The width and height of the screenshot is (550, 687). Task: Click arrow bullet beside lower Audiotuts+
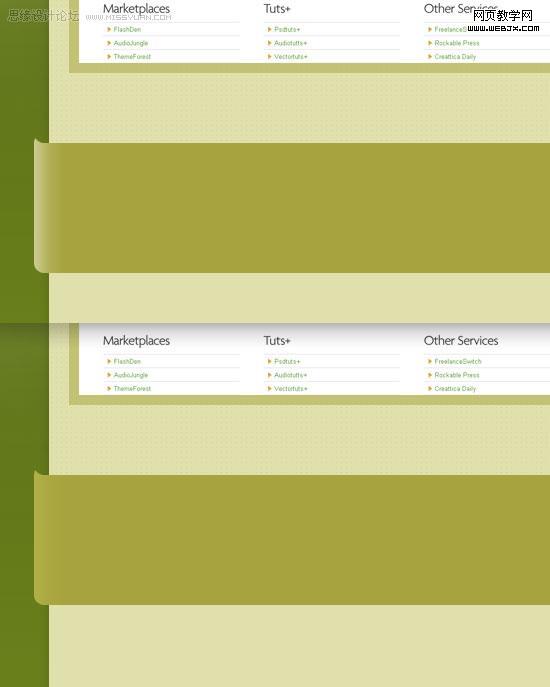(270, 375)
